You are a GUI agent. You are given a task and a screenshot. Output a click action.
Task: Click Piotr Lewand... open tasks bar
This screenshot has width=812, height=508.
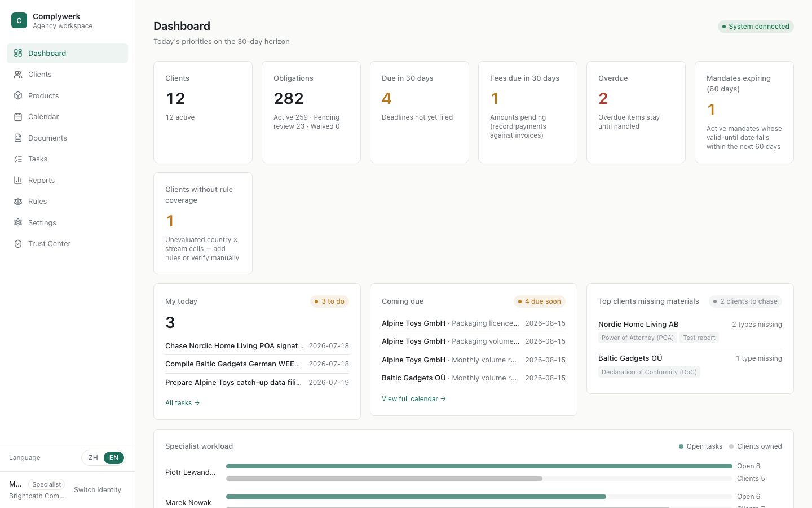(x=479, y=466)
